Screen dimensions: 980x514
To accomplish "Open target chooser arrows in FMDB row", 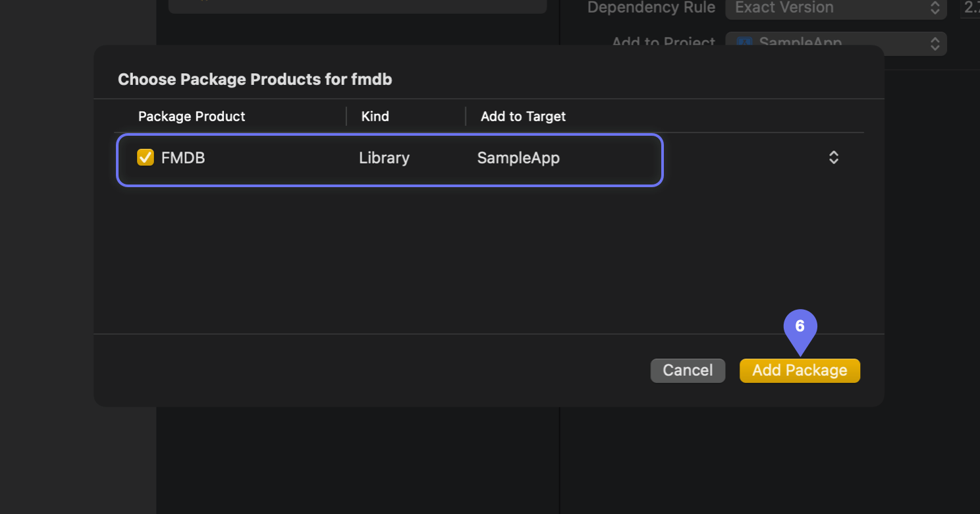I will coord(833,158).
